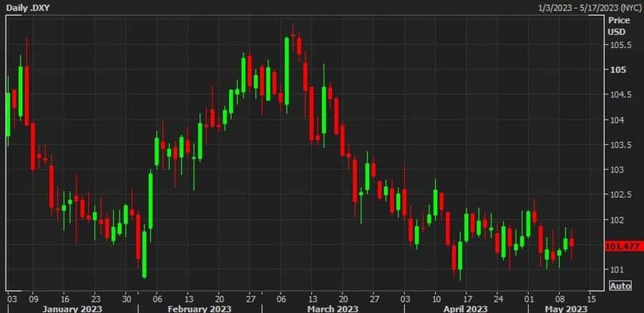Viewport: 644px width, 313px height.
Task: Click the 06 date tick in March
Action: (281, 299)
